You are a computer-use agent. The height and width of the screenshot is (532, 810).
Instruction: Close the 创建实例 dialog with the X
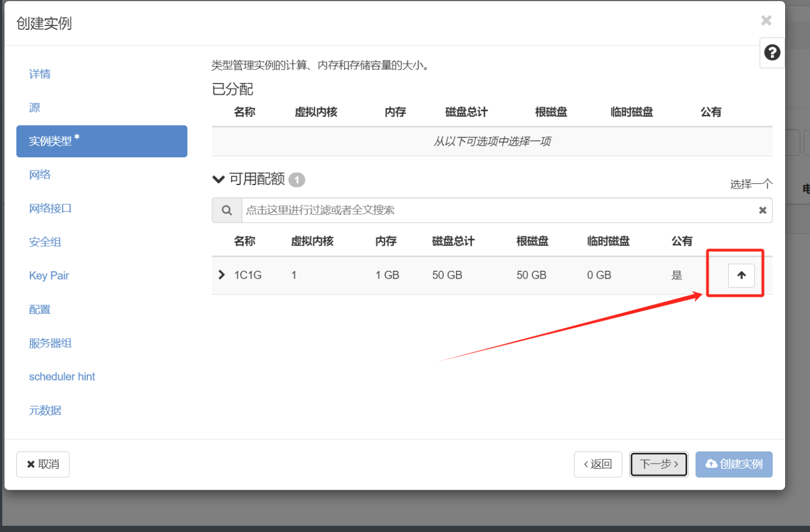point(766,20)
